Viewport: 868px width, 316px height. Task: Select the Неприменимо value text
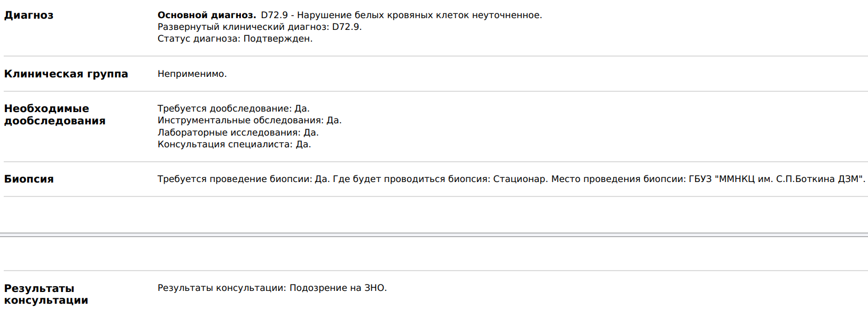pyautogui.click(x=192, y=74)
